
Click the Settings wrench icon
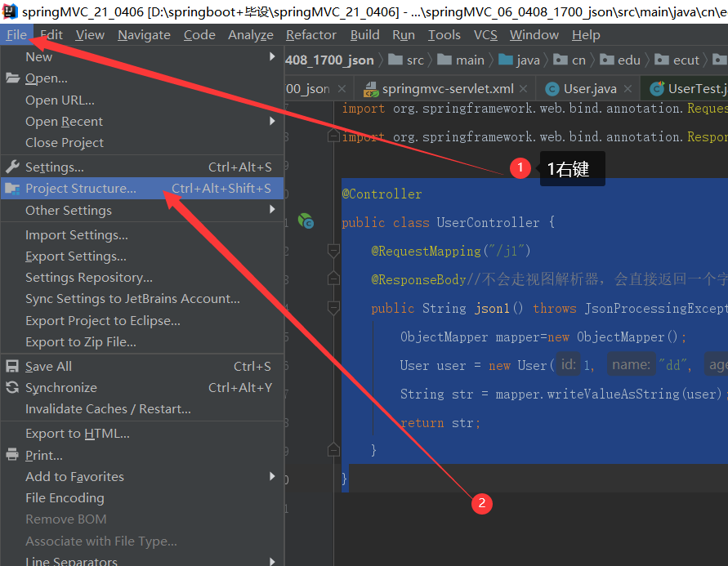pos(12,166)
